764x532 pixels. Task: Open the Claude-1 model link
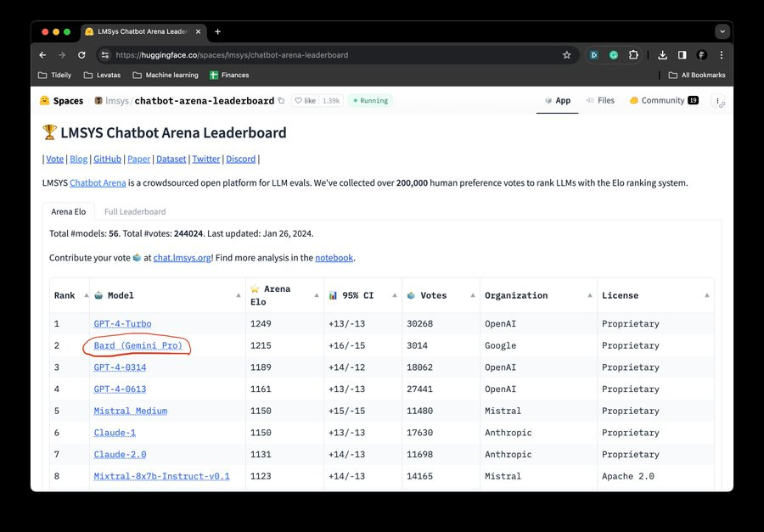(115, 433)
